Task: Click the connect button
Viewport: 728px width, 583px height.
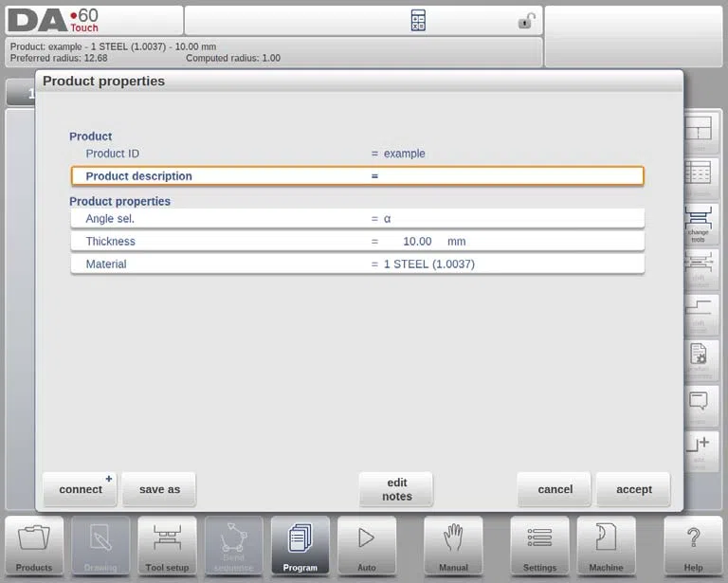Action: tap(80, 489)
